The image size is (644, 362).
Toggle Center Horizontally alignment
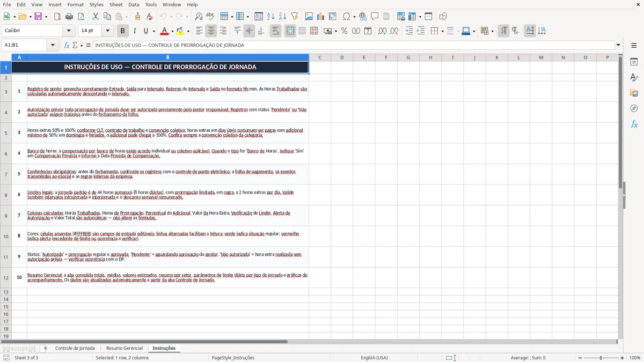(211, 31)
